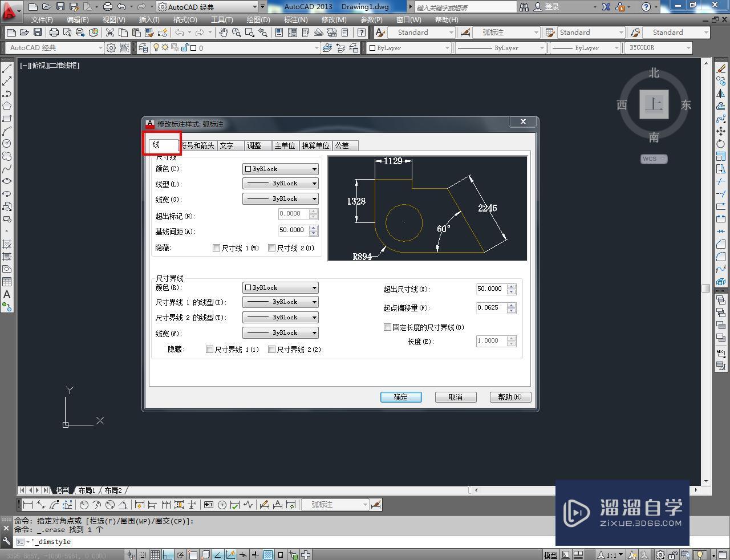This screenshot has width=730, height=560.
Task: Check 尺寸线 1(M) hide checkbox
Action: [x=216, y=248]
